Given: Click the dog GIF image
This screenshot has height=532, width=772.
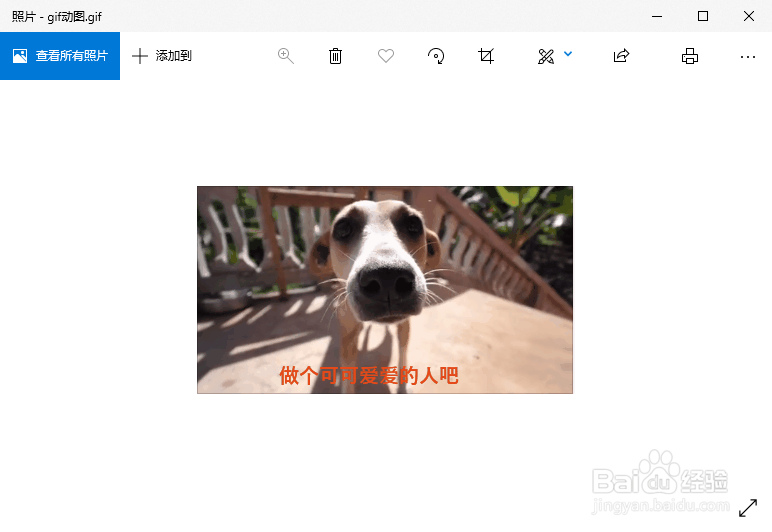Looking at the screenshot, I should (385, 290).
